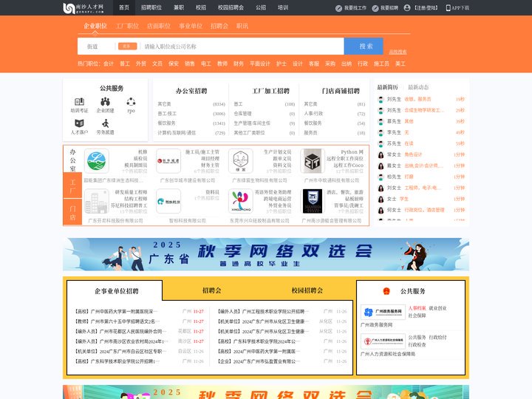Viewport: 532px width, 399px height.
Task: Open 广东绿洲生态科技 company logo
Action: 96,161
